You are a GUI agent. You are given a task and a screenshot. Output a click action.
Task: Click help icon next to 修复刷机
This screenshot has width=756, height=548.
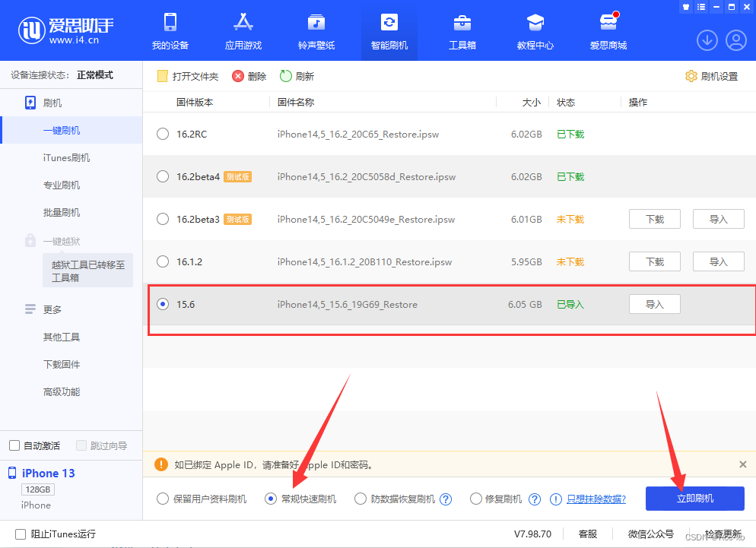(534, 499)
